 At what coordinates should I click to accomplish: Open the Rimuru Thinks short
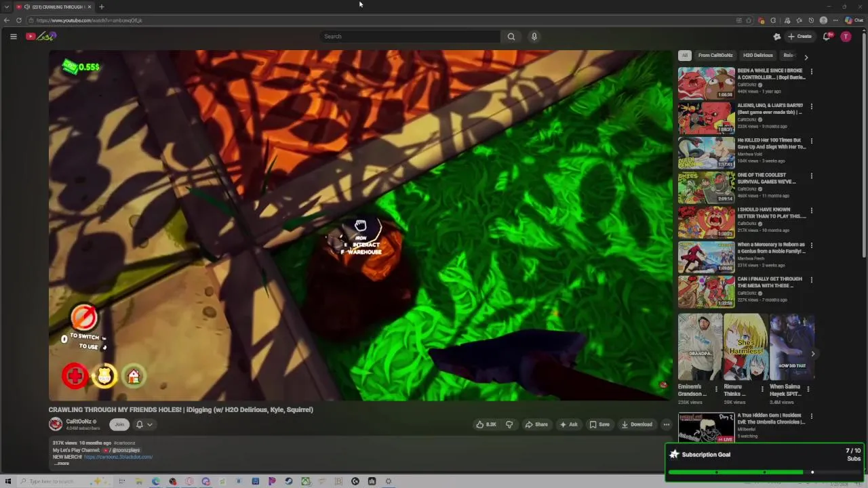click(x=745, y=346)
